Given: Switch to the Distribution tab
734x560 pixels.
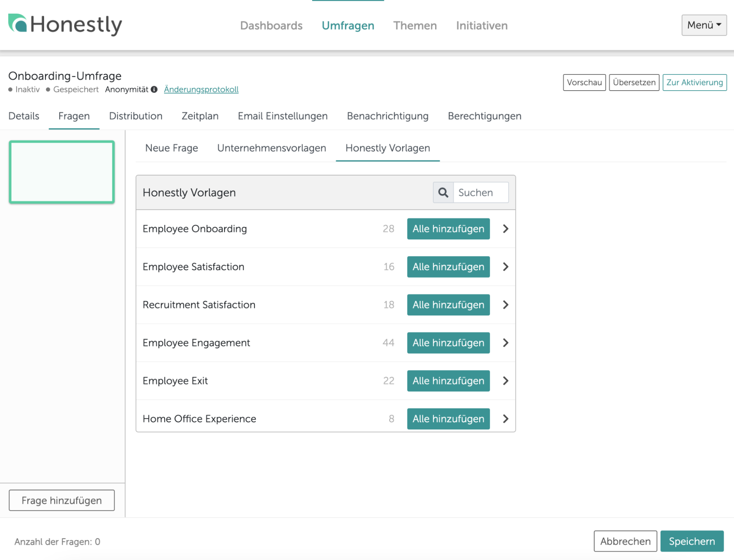Looking at the screenshot, I should (135, 116).
